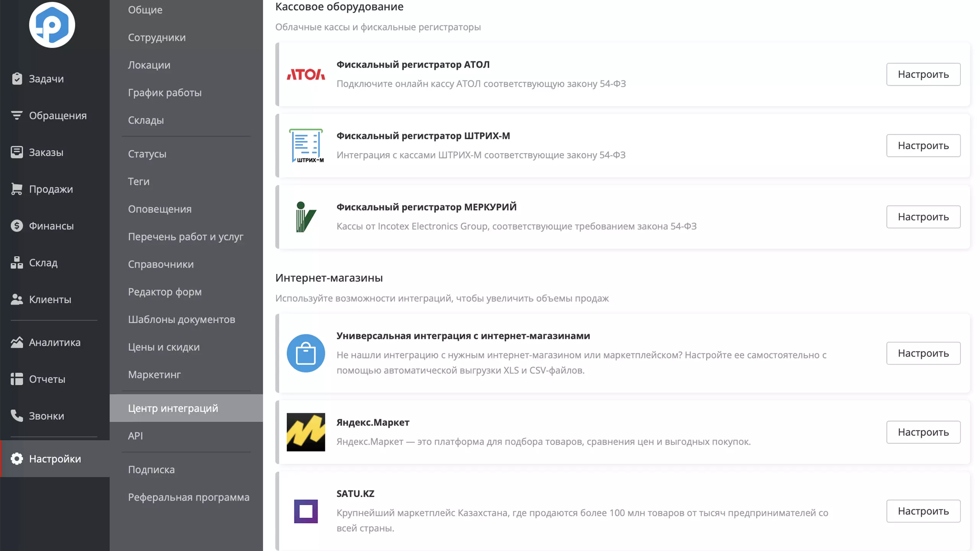980x551 pixels.
Task: Click the Задачи clipboard icon
Action: coord(17,78)
